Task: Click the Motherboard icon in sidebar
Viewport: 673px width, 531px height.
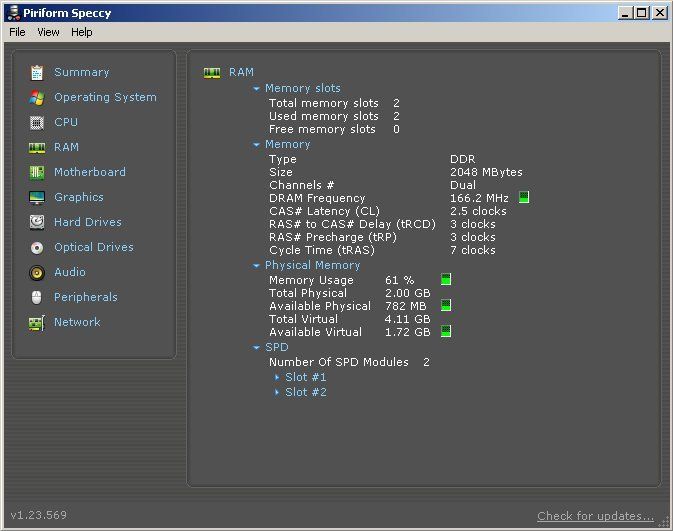Action: coord(37,172)
